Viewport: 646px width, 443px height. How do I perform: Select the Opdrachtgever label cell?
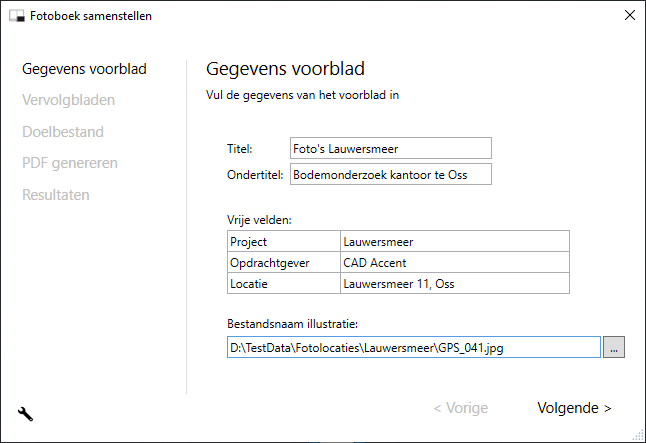283,262
